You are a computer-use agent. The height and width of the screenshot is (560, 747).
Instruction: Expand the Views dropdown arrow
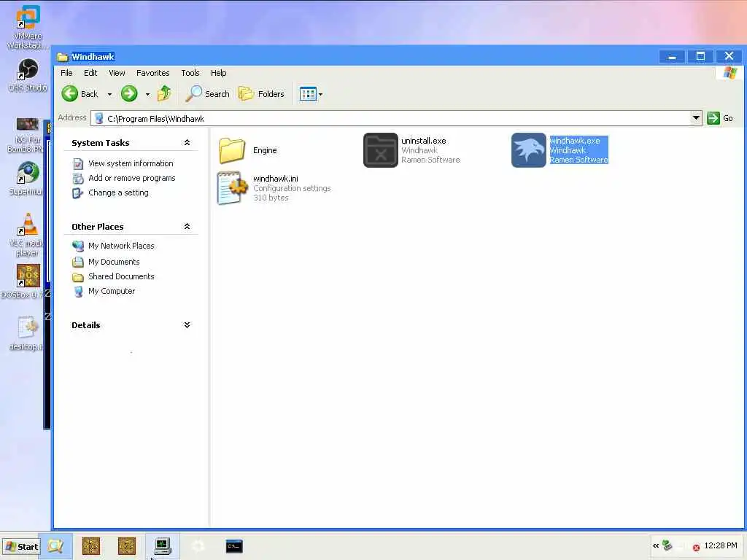(x=321, y=94)
